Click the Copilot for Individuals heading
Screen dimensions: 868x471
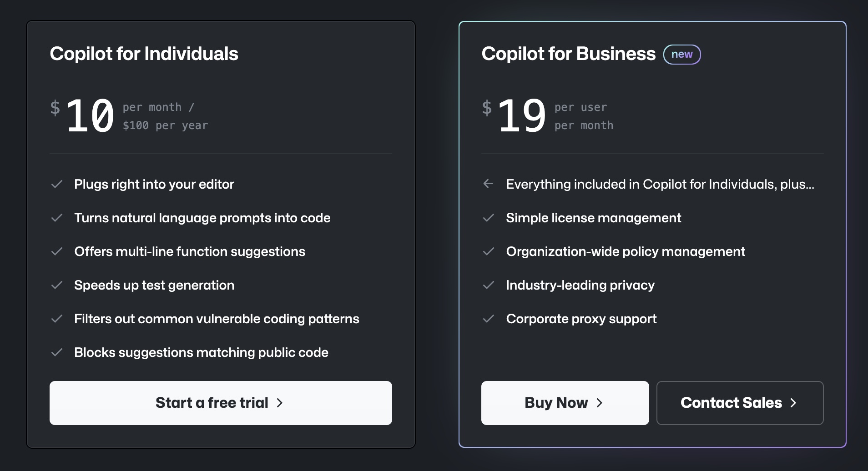[144, 54]
